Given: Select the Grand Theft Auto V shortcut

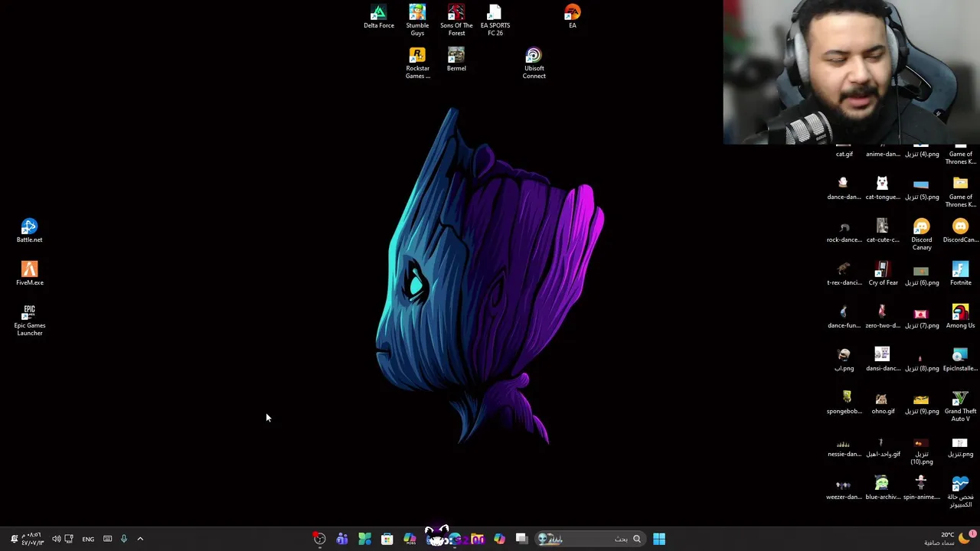Looking at the screenshot, I should pyautogui.click(x=960, y=406).
